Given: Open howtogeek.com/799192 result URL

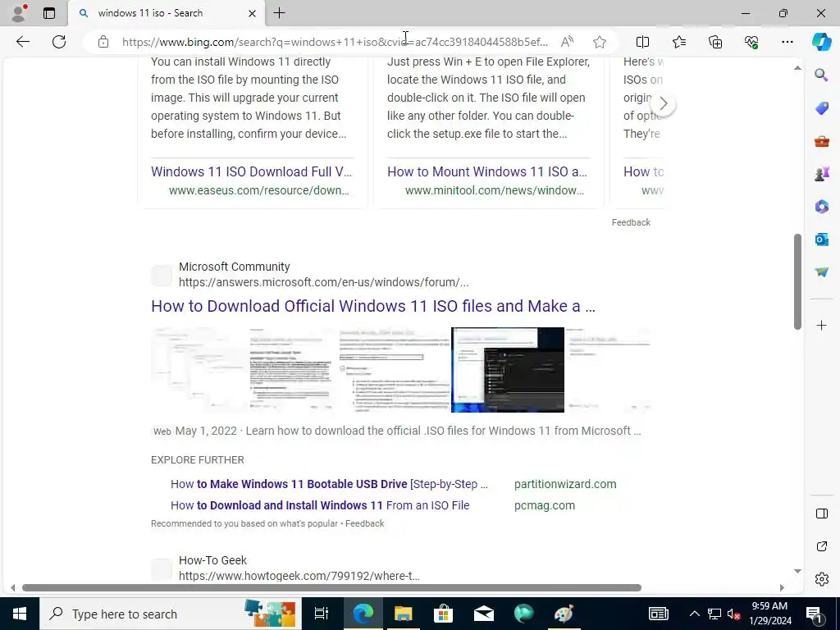Looking at the screenshot, I should point(299,576).
